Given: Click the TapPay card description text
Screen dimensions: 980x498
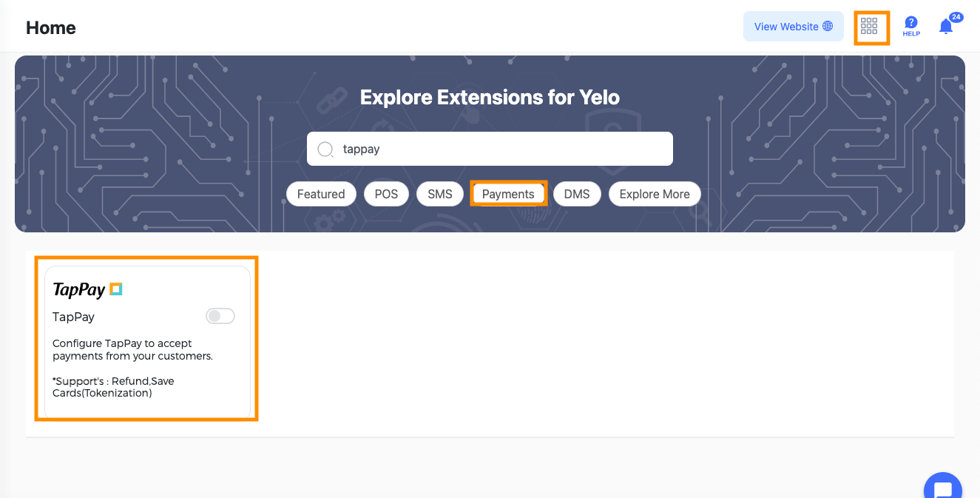Looking at the screenshot, I should pyautogui.click(x=123, y=349).
